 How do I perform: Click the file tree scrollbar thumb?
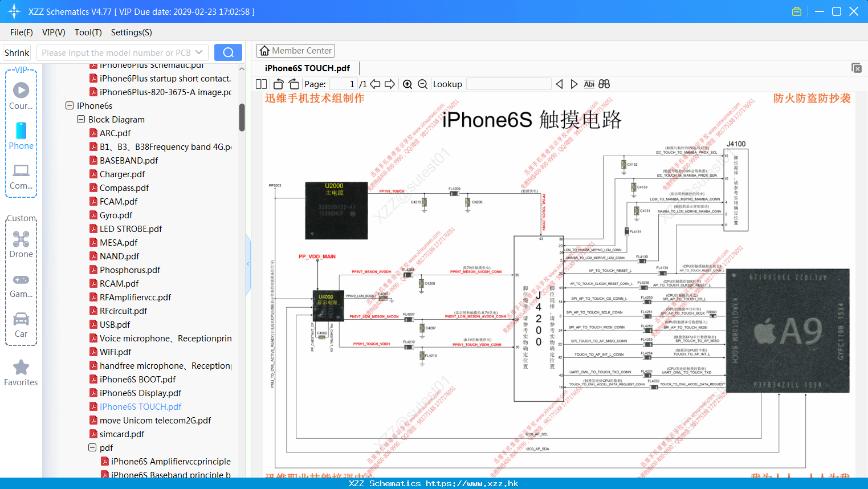click(242, 117)
